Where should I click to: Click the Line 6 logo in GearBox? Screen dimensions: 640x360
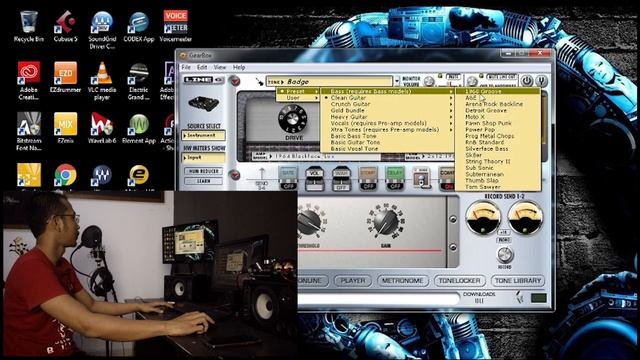point(204,80)
